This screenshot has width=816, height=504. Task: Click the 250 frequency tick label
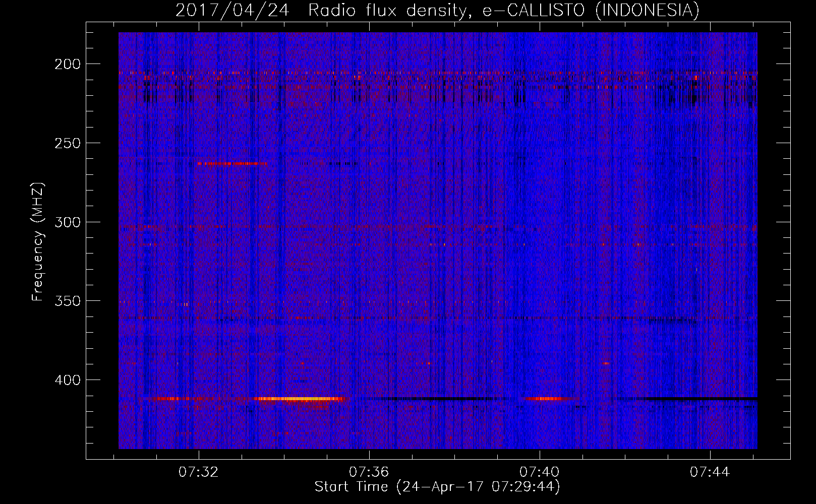tap(68, 143)
